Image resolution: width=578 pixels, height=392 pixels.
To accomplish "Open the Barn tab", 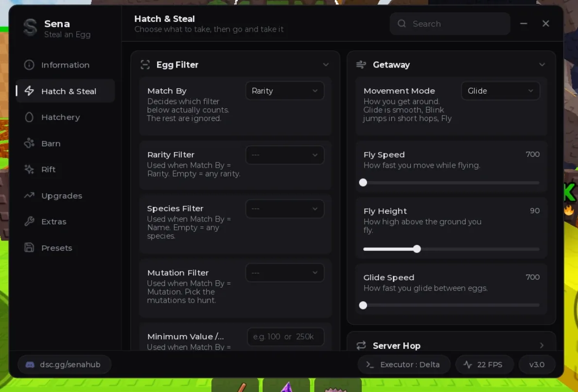I will coord(65,143).
